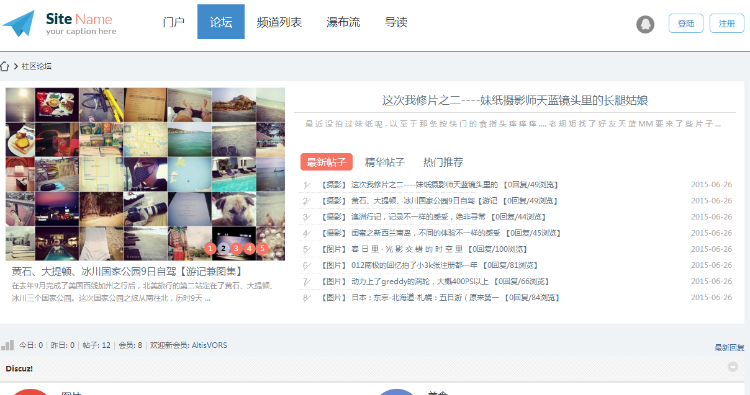Viewport: 750px width, 395px height.
Task: Go to slideshow slide 3
Action: 236,248
